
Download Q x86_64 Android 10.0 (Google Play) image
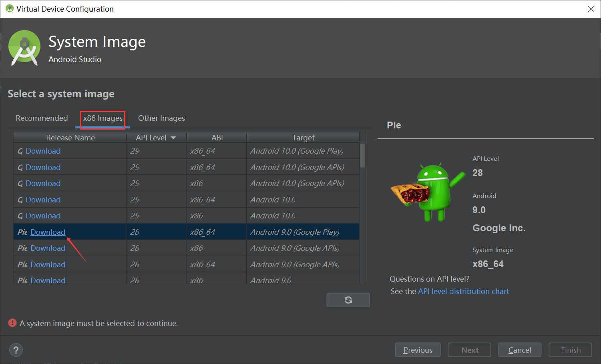[43, 151]
